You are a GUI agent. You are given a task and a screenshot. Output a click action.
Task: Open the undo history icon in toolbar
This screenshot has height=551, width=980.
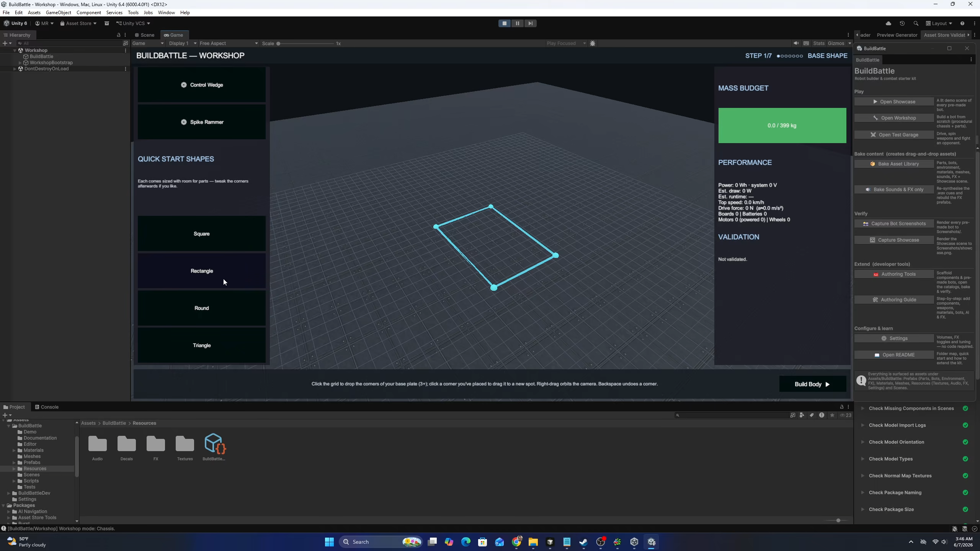click(902, 23)
